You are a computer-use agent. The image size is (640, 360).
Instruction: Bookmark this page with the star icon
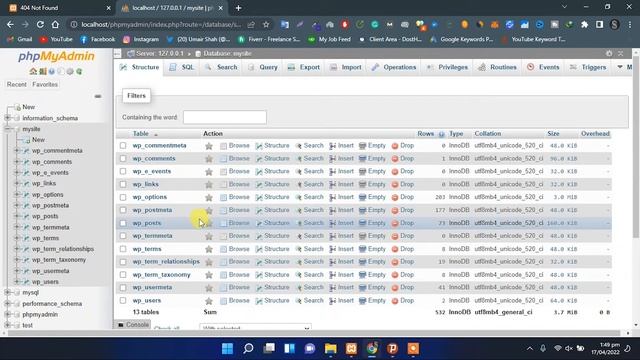click(266, 24)
